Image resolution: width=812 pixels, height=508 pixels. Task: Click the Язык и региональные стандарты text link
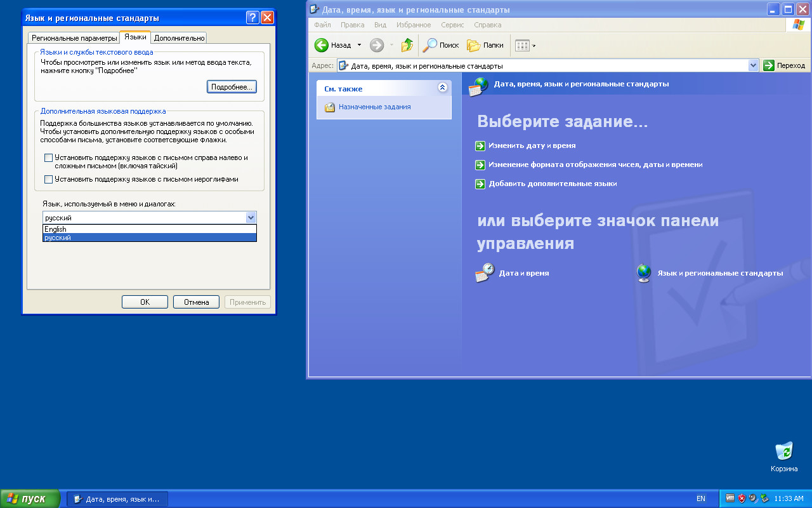tap(720, 273)
